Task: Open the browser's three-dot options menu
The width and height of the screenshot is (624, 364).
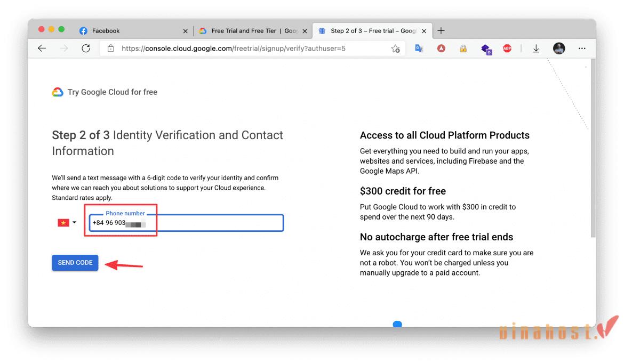Action: 582,48
